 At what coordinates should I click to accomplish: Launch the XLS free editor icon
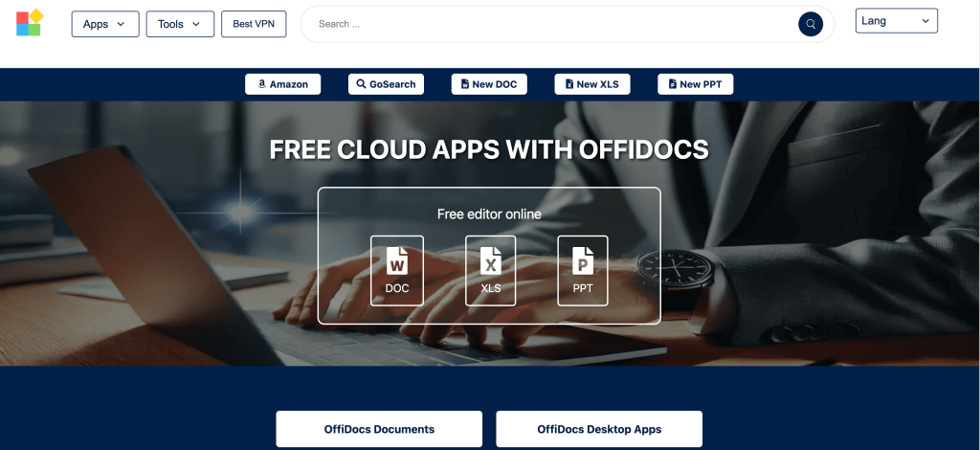click(x=491, y=271)
